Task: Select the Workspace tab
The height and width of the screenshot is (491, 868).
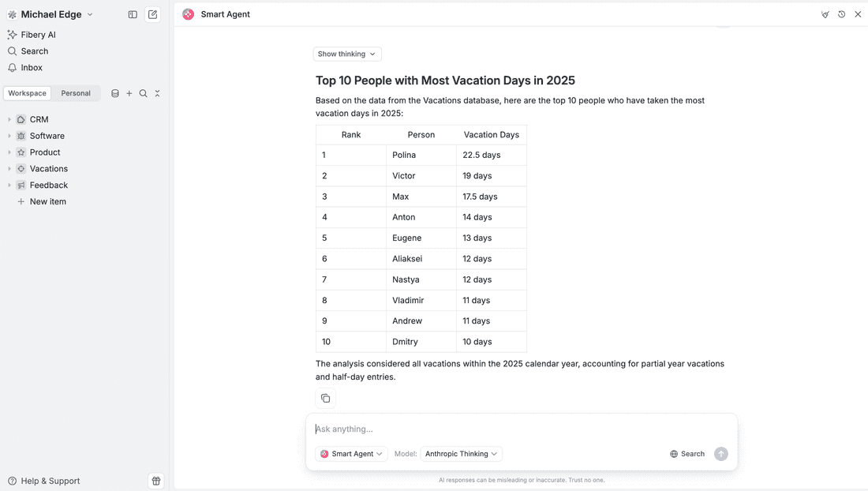Action: tap(28, 93)
